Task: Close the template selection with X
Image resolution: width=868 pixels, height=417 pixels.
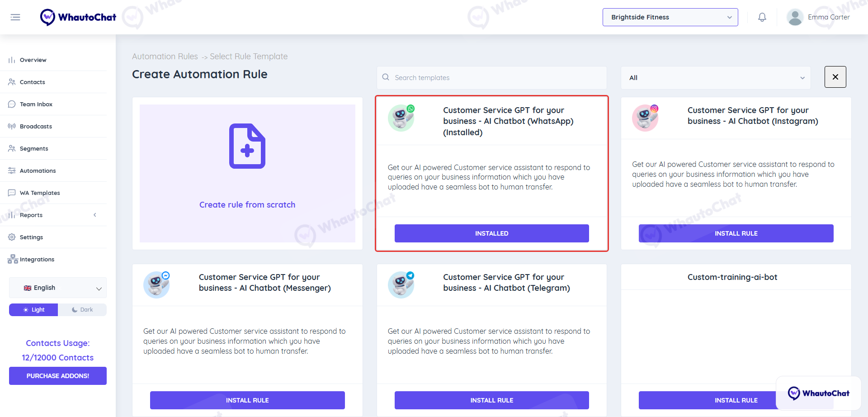Action: 835,77
